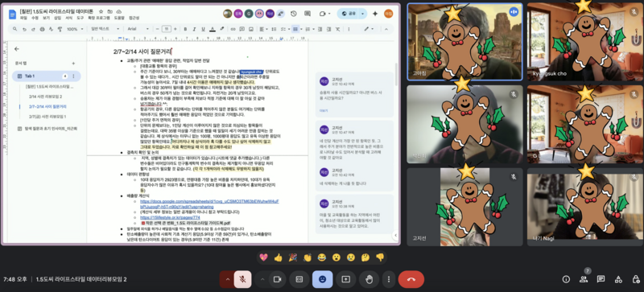This screenshot has height=292, width=644.
Task: Raise your hand in the meeting
Action: pos(369,279)
